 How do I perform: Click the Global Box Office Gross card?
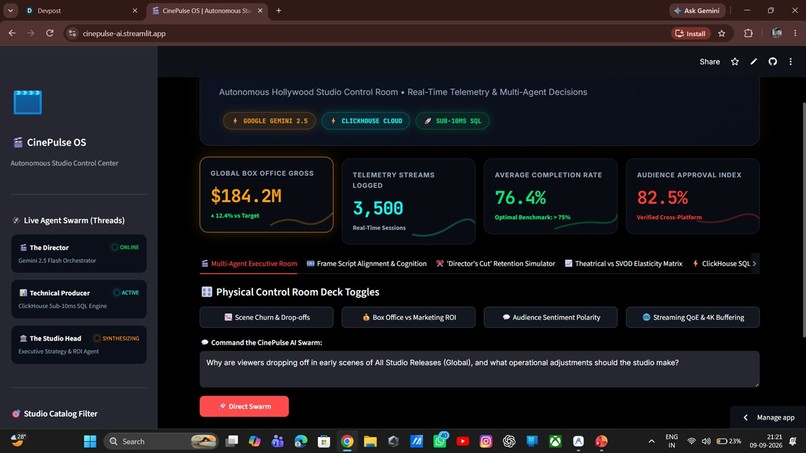[x=266, y=195]
